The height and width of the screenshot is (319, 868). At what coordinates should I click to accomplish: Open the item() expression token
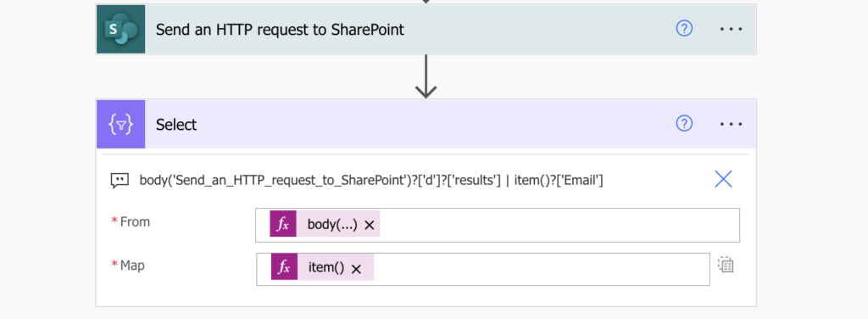pyautogui.click(x=326, y=267)
